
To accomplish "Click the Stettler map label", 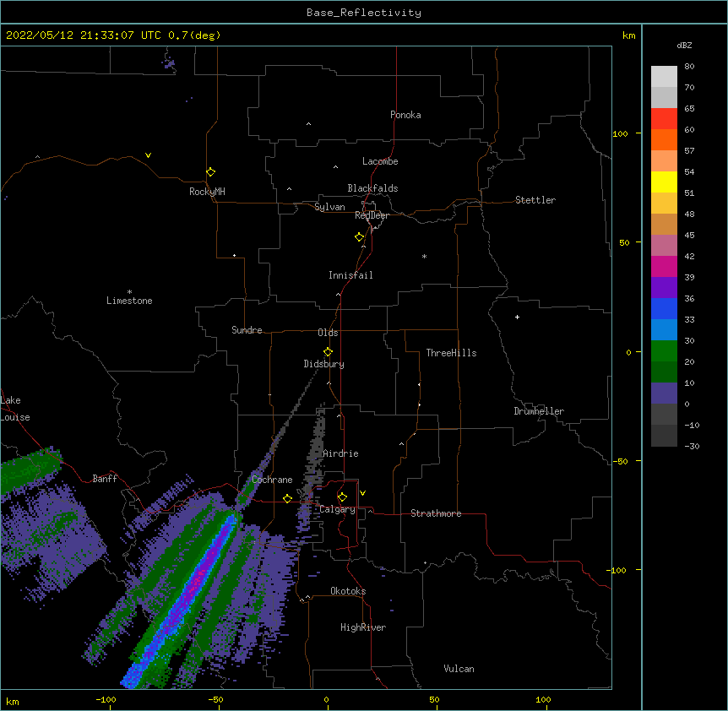I will tap(535, 200).
